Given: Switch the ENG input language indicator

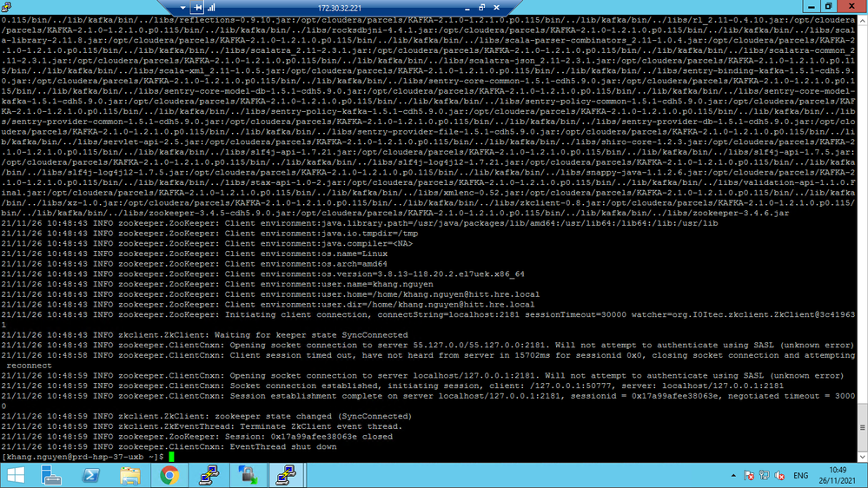Looking at the screenshot, I should point(800,475).
